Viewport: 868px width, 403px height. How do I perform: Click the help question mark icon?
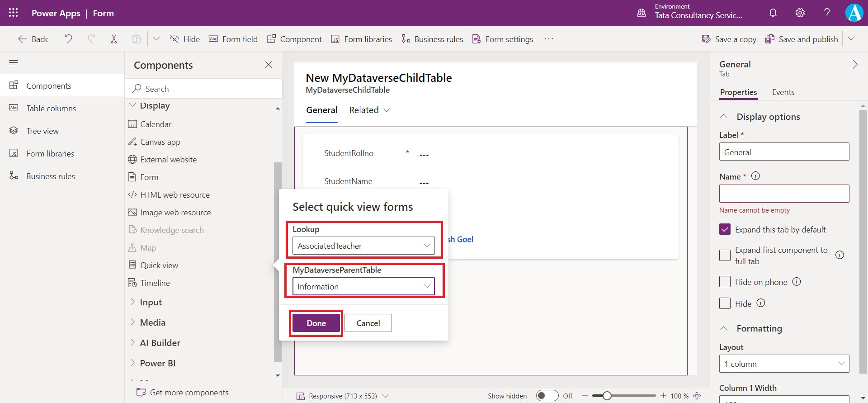[x=827, y=13]
